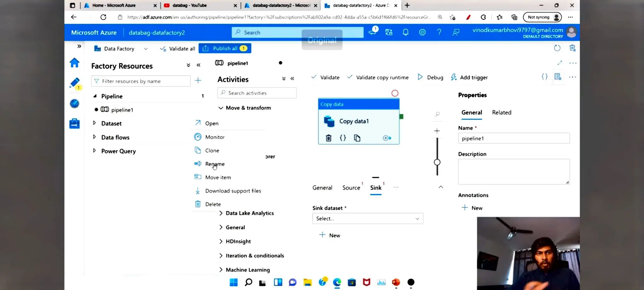View Copy data1 activity code braces icon
Image resolution: width=644 pixels, height=290 pixels.
[343, 138]
